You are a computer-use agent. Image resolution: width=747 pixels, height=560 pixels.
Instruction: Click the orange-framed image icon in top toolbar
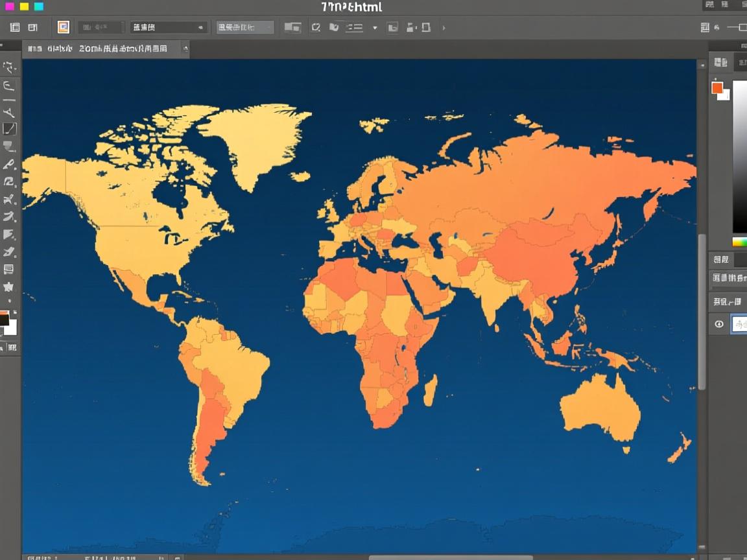[x=63, y=27]
